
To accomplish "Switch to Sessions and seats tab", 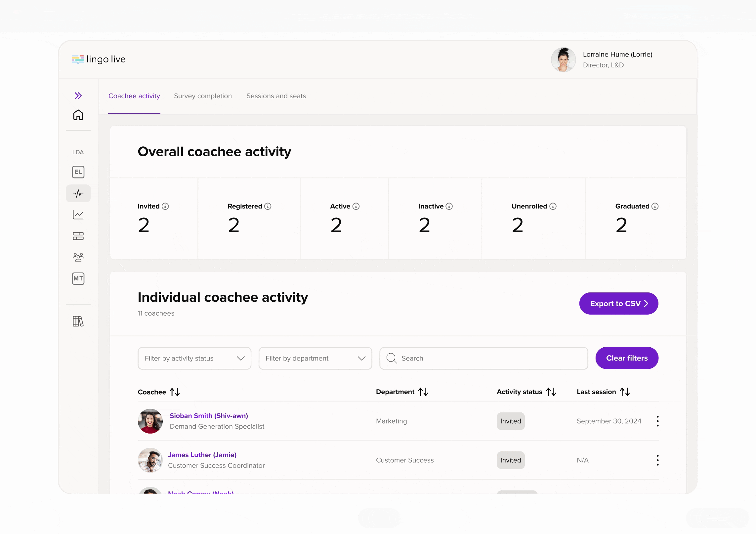I will 276,96.
